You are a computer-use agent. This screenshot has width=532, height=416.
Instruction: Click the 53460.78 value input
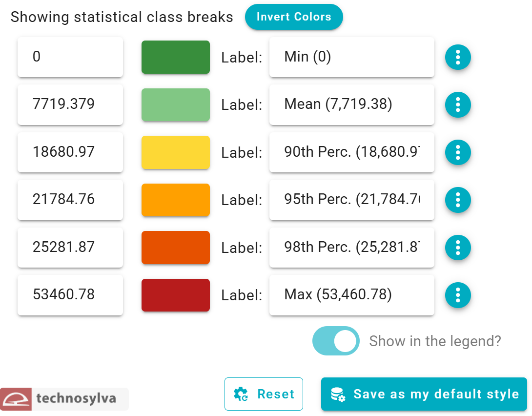click(x=70, y=295)
